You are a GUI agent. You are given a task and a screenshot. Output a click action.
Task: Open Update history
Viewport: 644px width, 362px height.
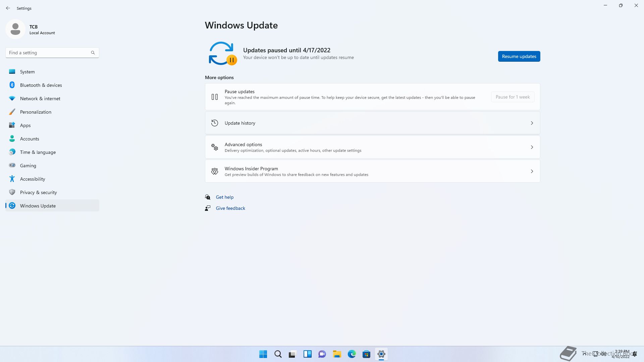click(372, 123)
